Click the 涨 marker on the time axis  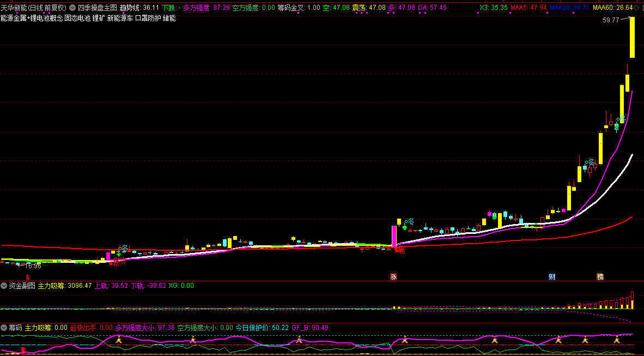click(393, 277)
